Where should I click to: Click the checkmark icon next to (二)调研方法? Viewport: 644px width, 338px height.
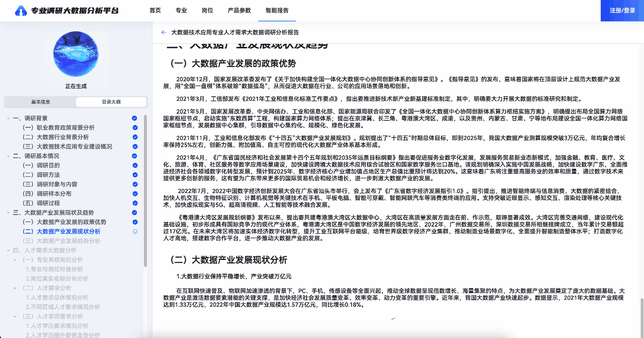coord(134,175)
